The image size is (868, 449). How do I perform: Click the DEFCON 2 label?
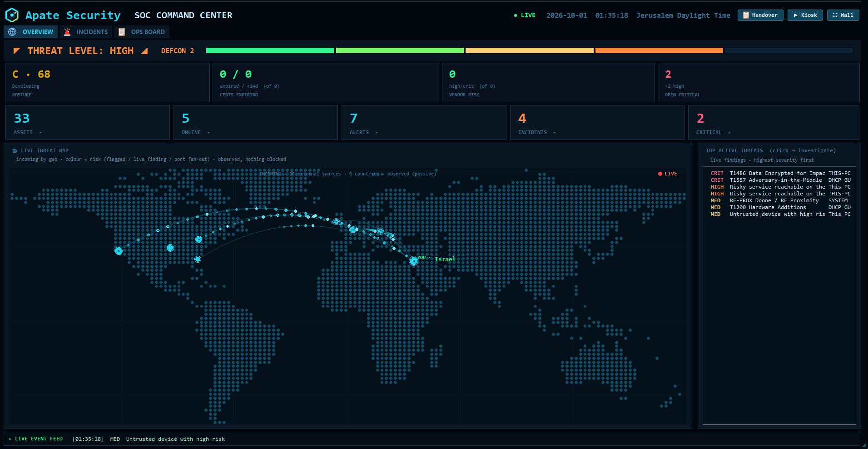[178, 51]
